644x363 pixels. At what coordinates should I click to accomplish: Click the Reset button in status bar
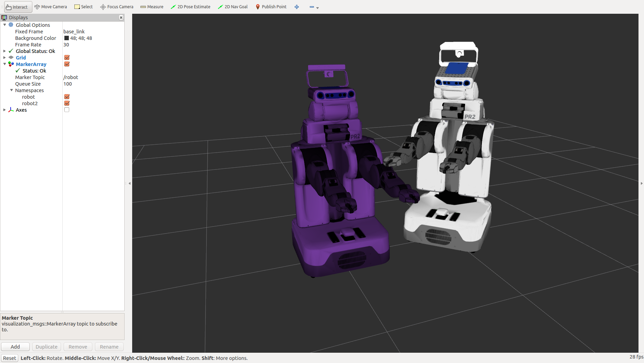click(10, 358)
